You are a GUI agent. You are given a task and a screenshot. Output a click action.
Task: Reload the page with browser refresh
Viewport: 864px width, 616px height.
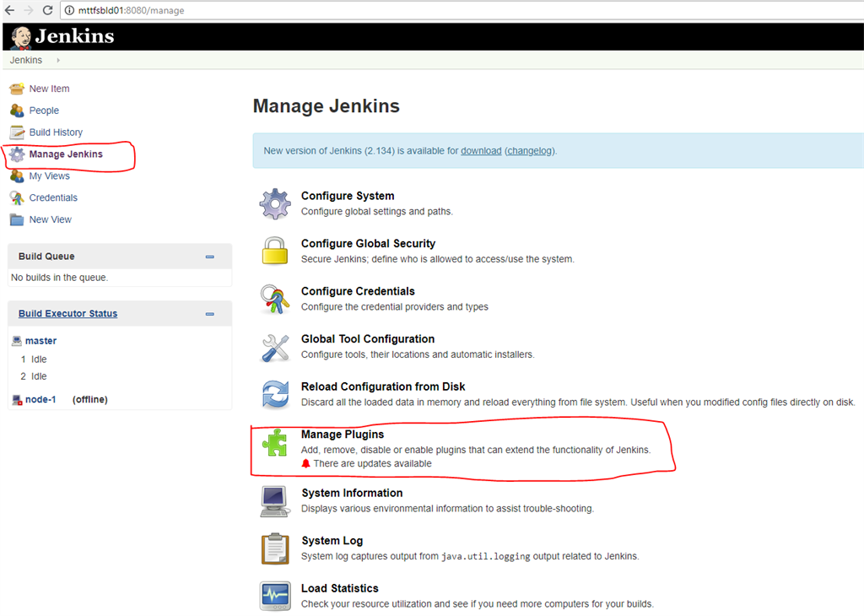[x=47, y=10]
